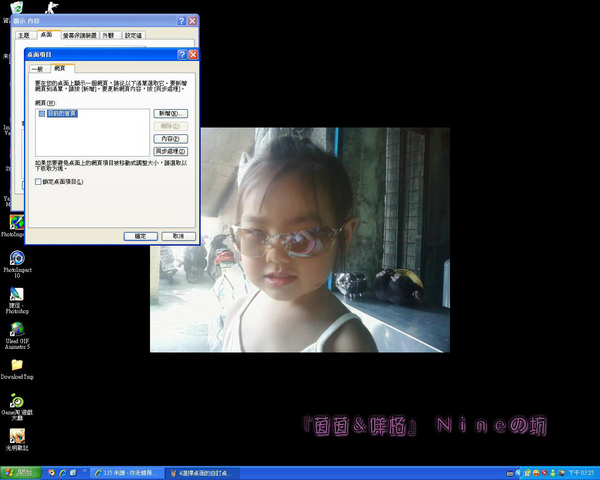The width and height of the screenshot is (600, 480).
Task: Click the 新增(N)... button
Action: pos(171,114)
